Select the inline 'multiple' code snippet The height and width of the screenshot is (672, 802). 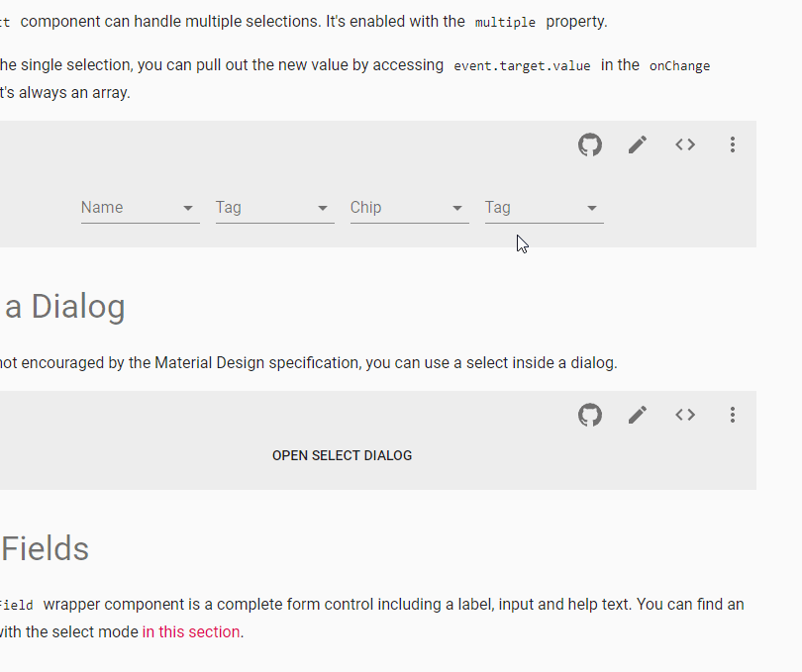click(x=505, y=21)
